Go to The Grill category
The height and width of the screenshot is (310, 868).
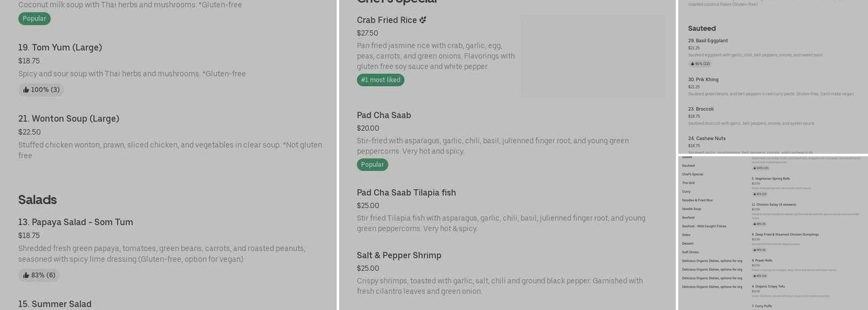coord(688,183)
